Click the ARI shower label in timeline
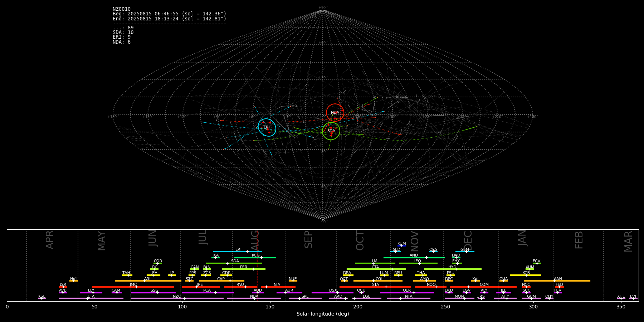 tap(147, 279)
